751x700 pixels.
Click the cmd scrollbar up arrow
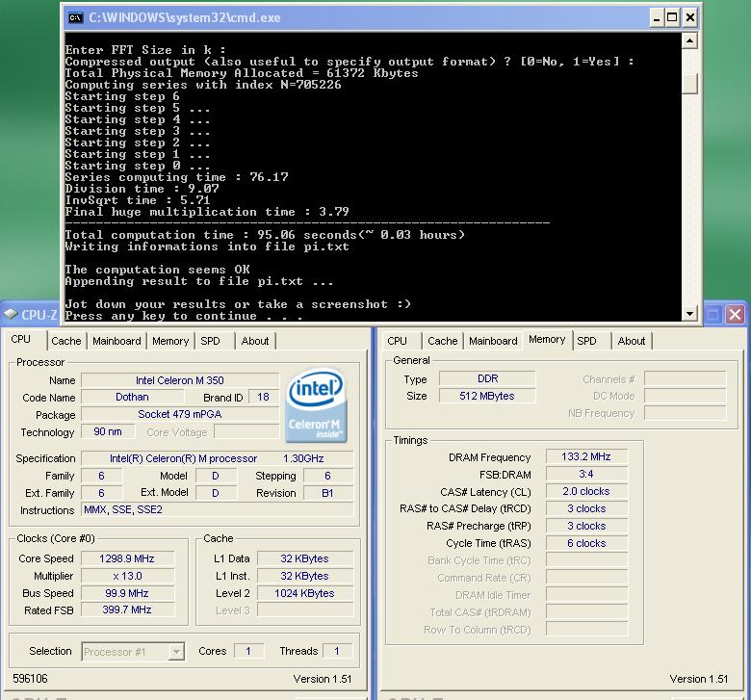point(689,41)
